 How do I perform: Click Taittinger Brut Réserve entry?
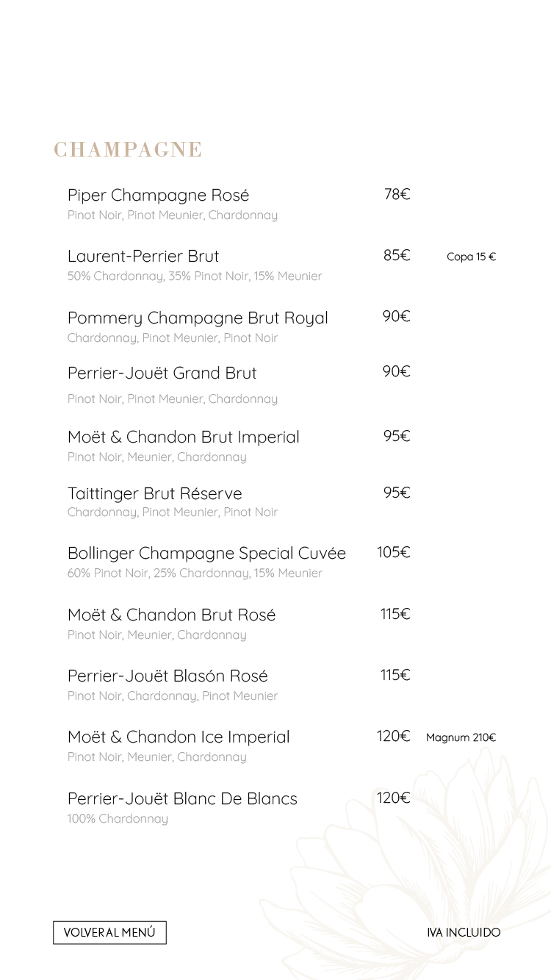(155, 493)
